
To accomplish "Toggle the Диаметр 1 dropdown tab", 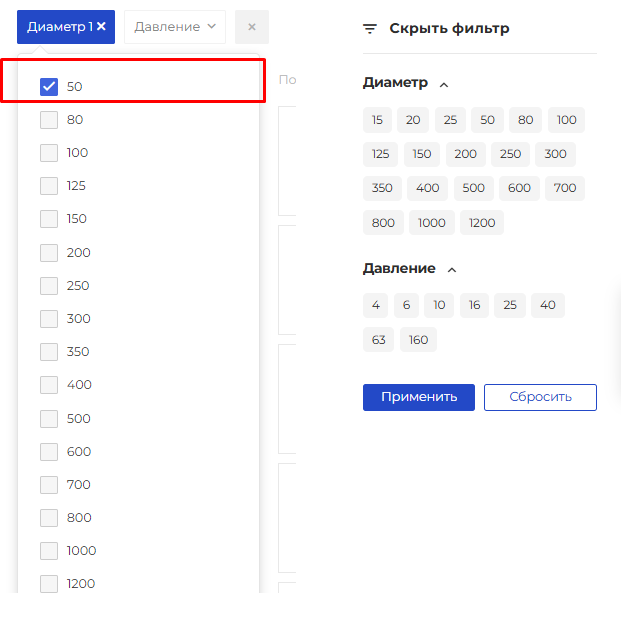I will pos(58,27).
